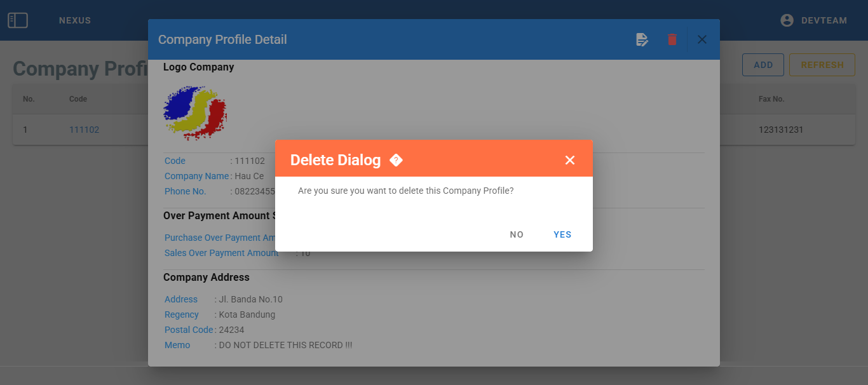This screenshot has width=868, height=385.
Task: Click the Memo text DO NOT DELETE THIS RECORD
Action: pyautogui.click(x=285, y=345)
